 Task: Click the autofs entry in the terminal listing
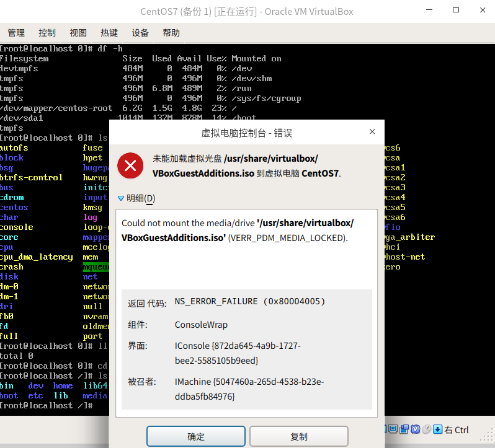14,148
